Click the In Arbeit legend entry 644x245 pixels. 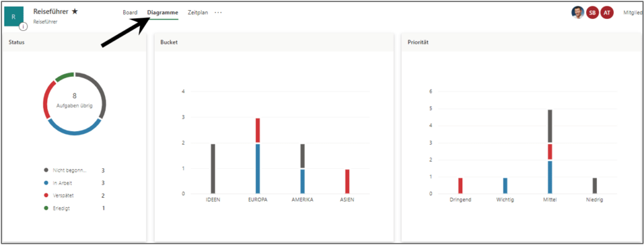[74, 183]
